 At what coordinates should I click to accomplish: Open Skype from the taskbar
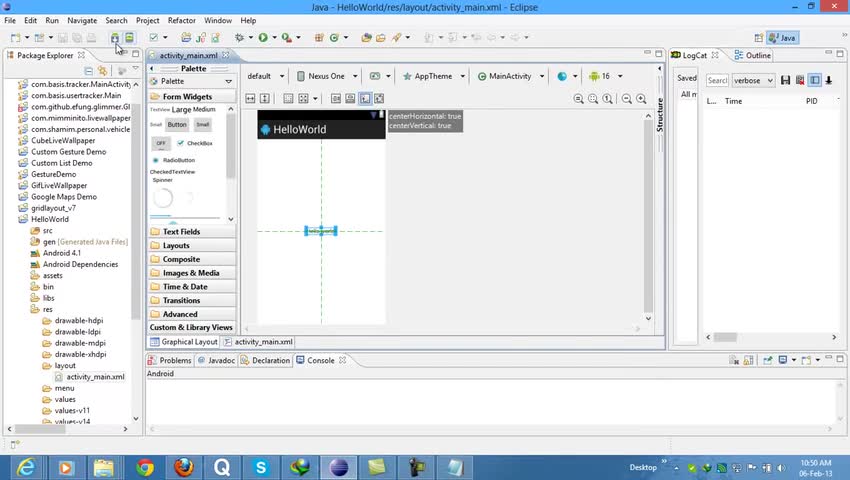coord(261,467)
